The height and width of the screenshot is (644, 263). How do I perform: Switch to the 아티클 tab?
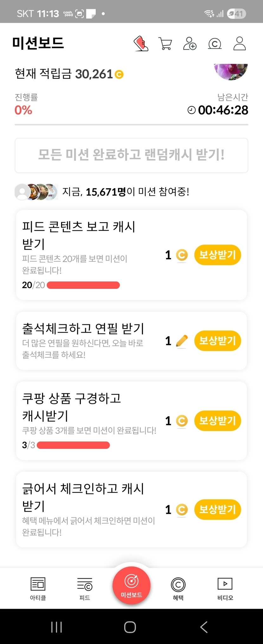tap(38, 588)
